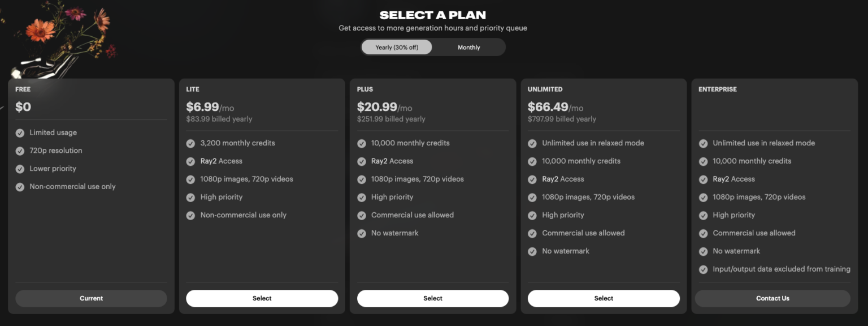868x326 pixels.
Task: Click checkmark icon beside Limited usage
Action: (x=20, y=133)
